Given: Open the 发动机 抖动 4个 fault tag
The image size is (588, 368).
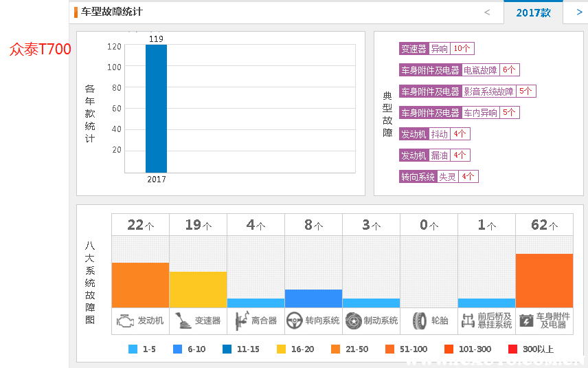Looking at the screenshot, I should [435, 134].
